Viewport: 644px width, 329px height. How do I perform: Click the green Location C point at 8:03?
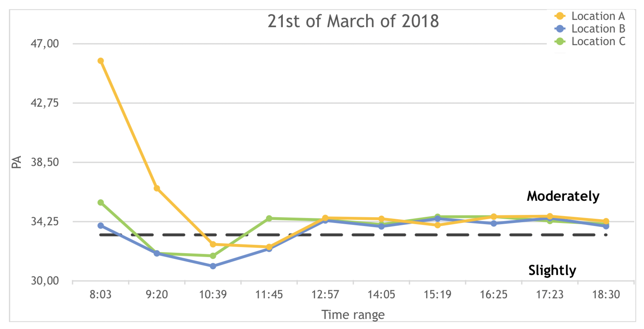[101, 203]
